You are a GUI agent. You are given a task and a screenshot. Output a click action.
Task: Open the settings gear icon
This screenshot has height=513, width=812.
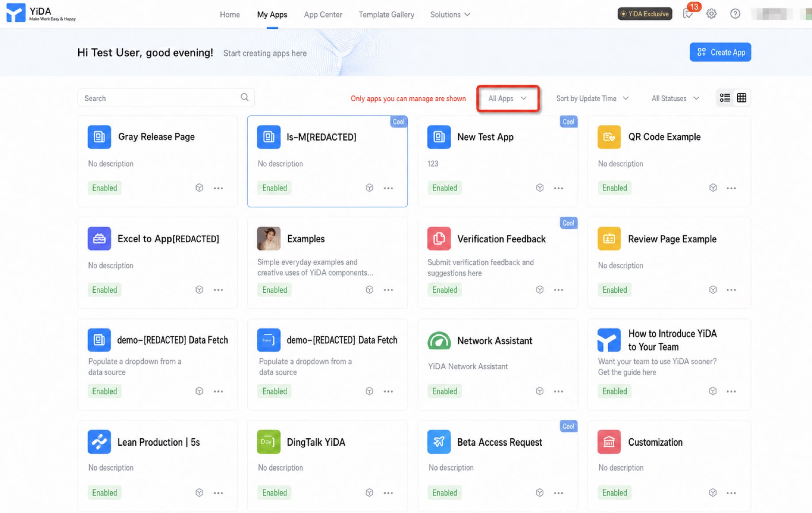click(x=711, y=14)
